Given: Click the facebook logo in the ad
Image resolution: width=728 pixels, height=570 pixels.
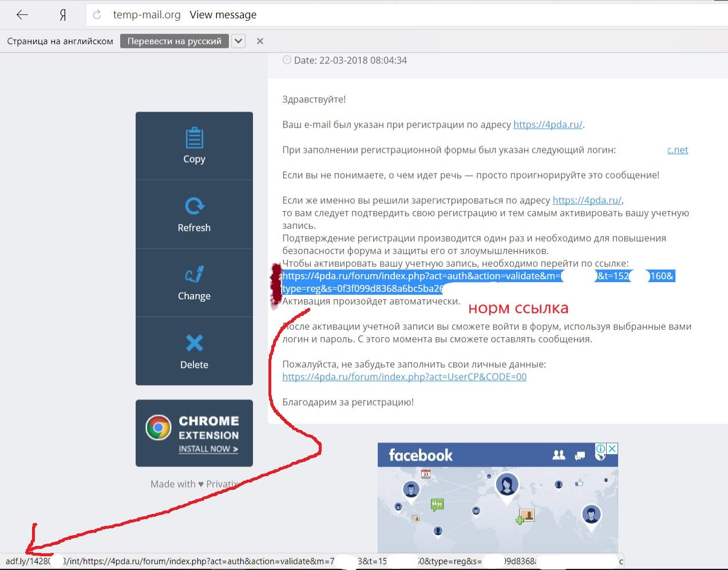Looking at the screenshot, I should (421, 456).
